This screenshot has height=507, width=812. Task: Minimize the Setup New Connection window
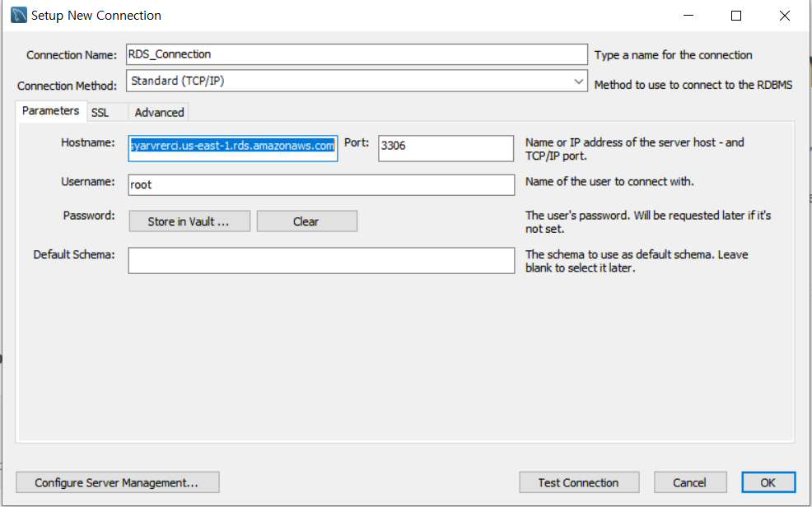coord(688,16)
